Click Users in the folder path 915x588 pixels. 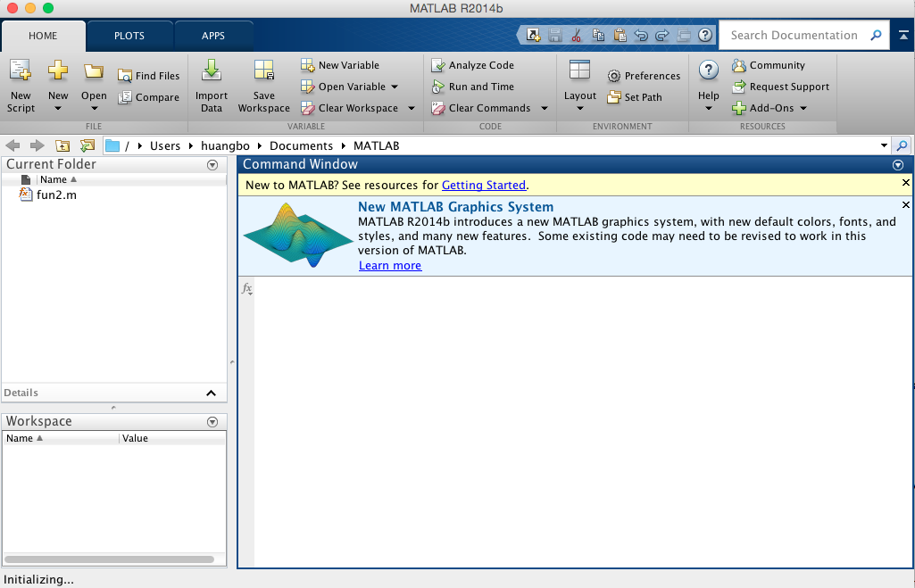tap(165, 145)
